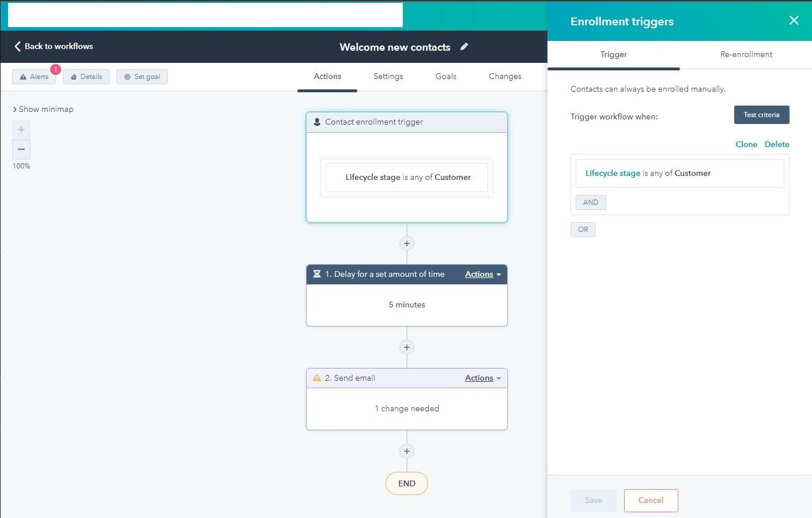
Task: Click the plus to add an action after the delay
Action: click(x=406, y=347)
